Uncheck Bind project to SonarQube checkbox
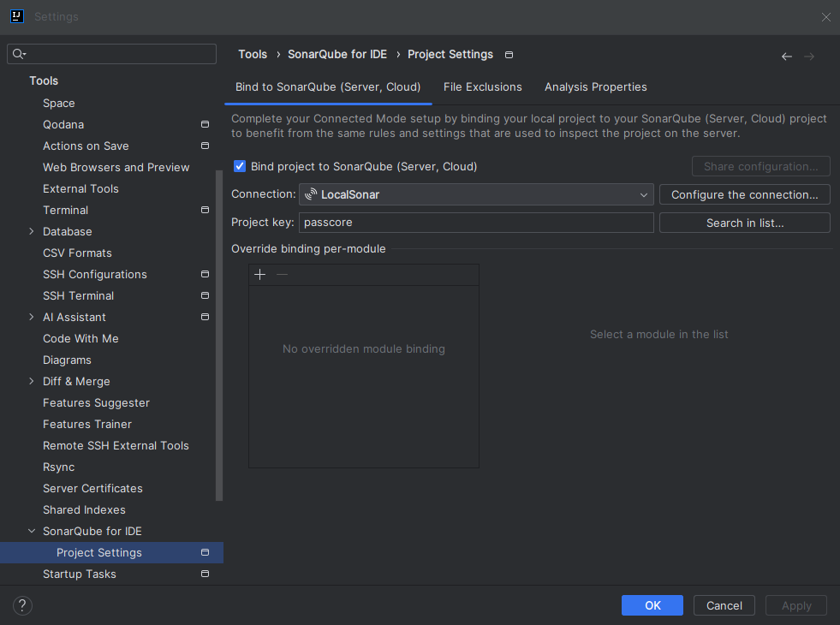Viewport: 840px width, 625px height. click(x=240, y=167)
